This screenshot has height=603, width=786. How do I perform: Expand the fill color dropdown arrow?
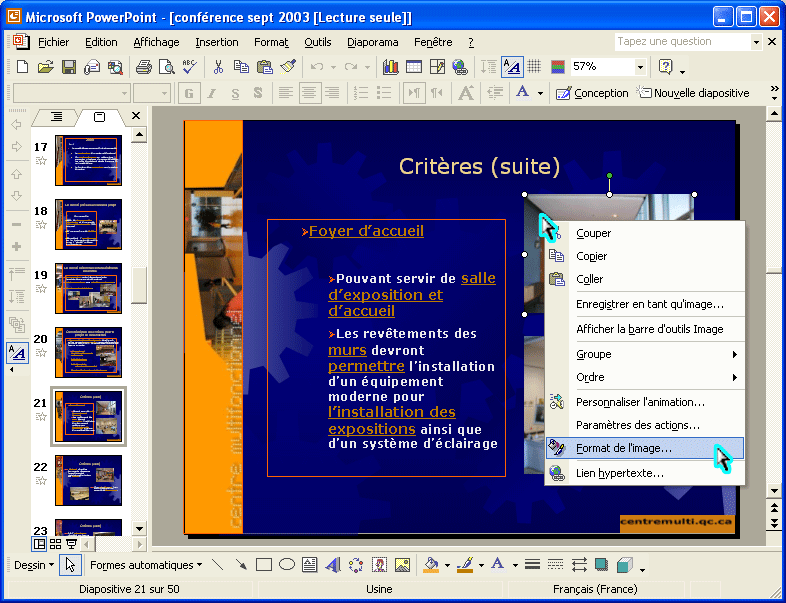[447, 565]
